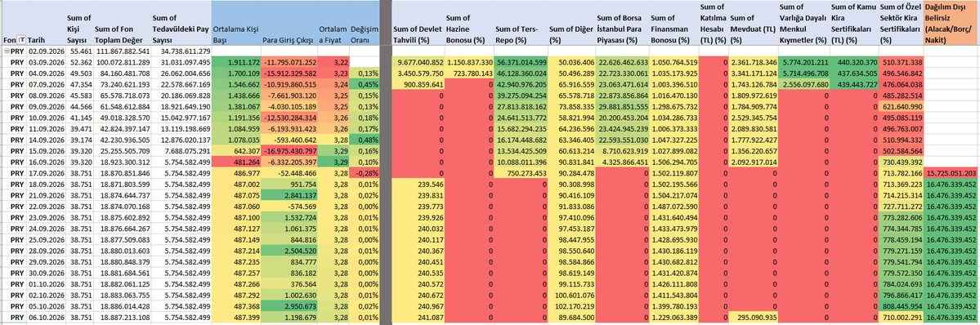The image size is (980, 325).
Task: Click Ters-Repo value 750.273.453
Action: [520, 172]
